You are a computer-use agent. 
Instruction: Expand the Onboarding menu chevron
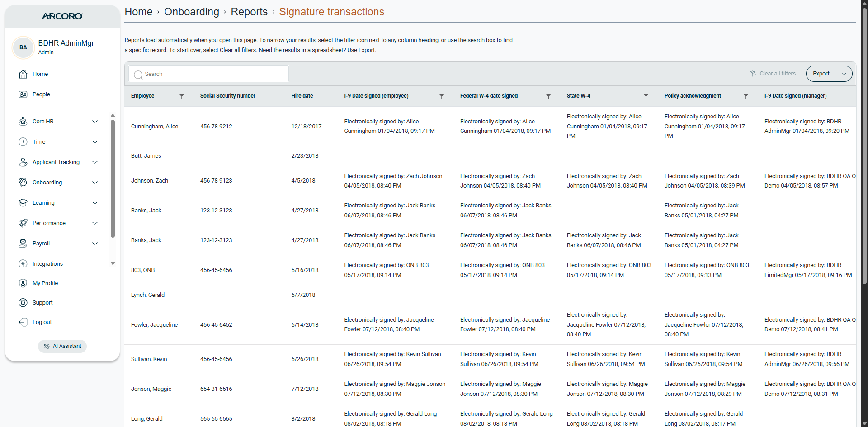coord(95,183)
